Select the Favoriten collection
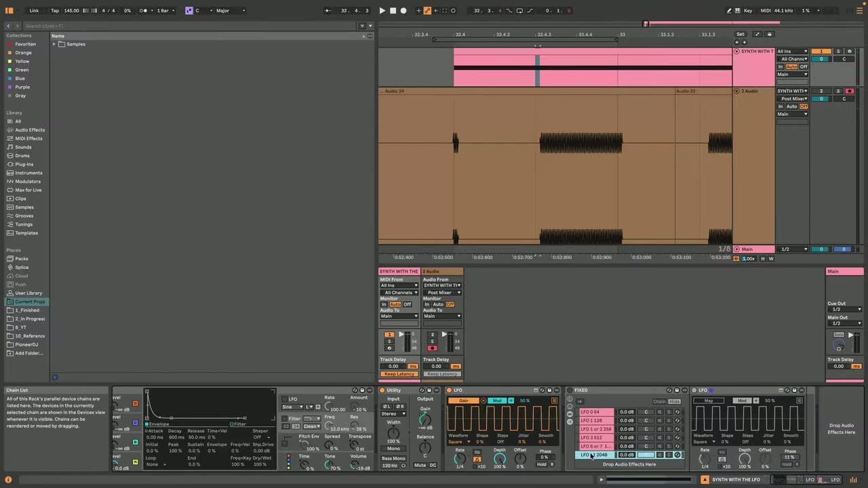This screenshot has width=868, height=488. (x=25, y=44)
